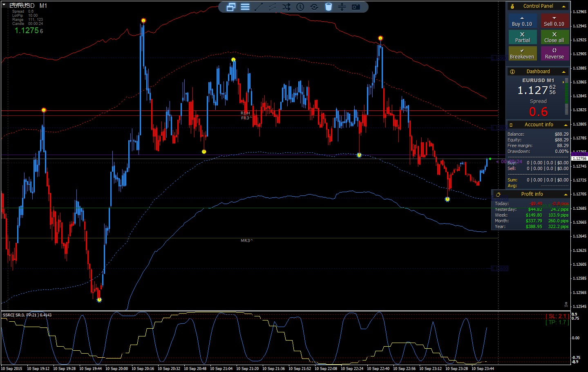Click the shuffle arrows icon in the toolbar

(x=286, y=7)
